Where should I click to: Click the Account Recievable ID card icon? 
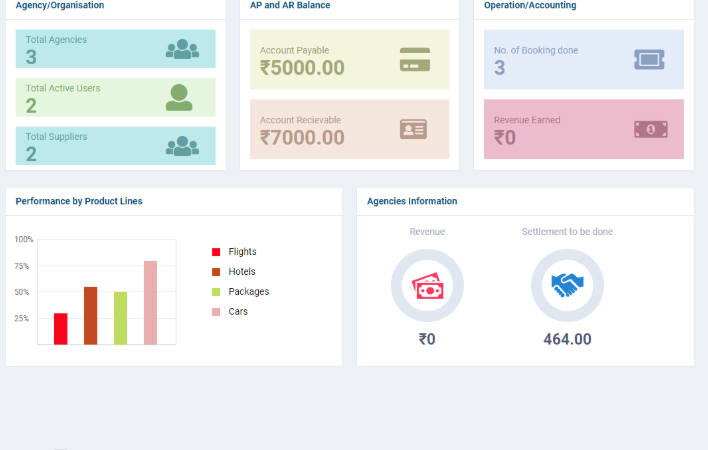(413, 129)
